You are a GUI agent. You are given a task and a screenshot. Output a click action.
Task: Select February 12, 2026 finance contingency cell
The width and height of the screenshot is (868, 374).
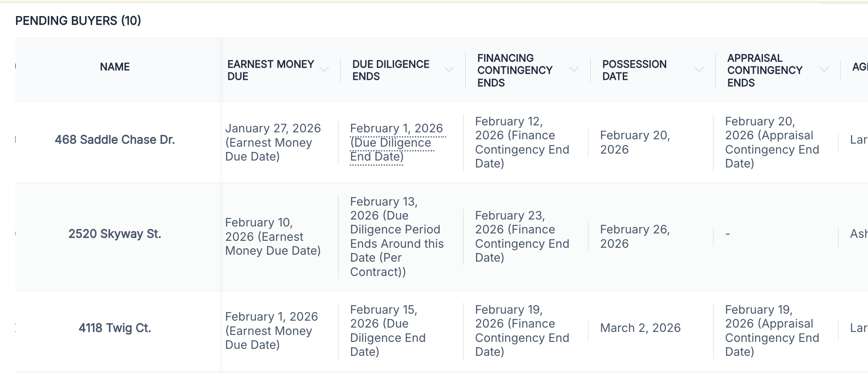point(523,143)
